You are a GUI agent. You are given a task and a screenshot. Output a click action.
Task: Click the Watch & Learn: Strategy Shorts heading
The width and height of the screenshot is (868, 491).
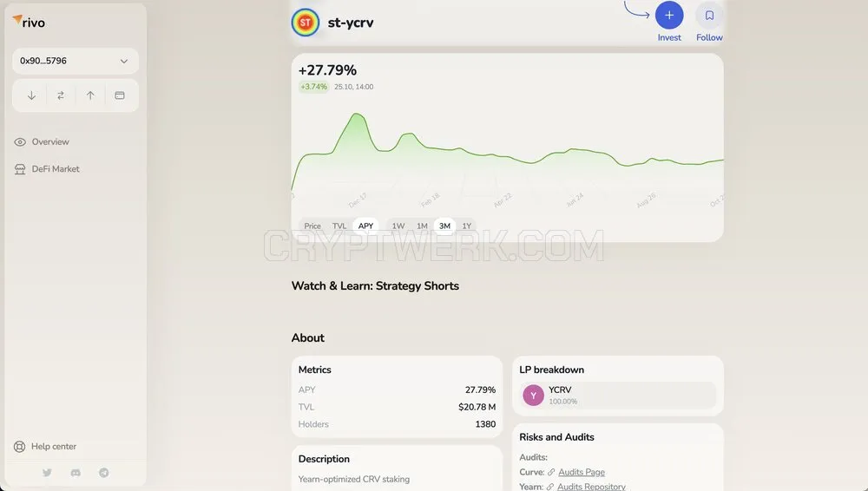[375, 285]
